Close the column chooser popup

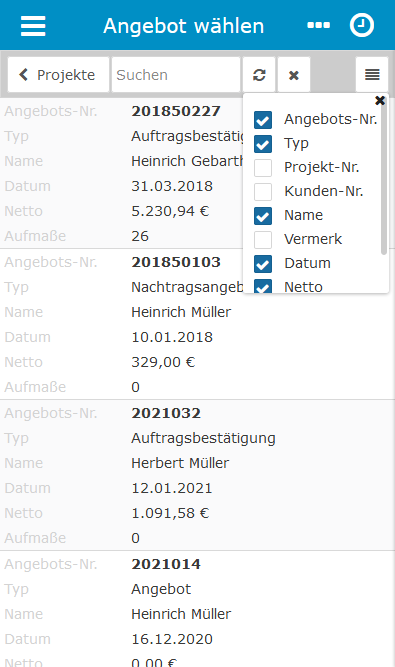380,100
